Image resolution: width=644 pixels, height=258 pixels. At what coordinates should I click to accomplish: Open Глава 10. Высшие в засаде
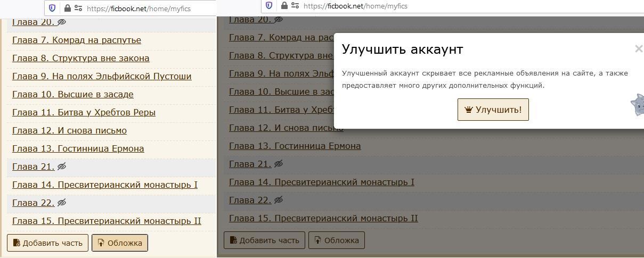point(73,95)
